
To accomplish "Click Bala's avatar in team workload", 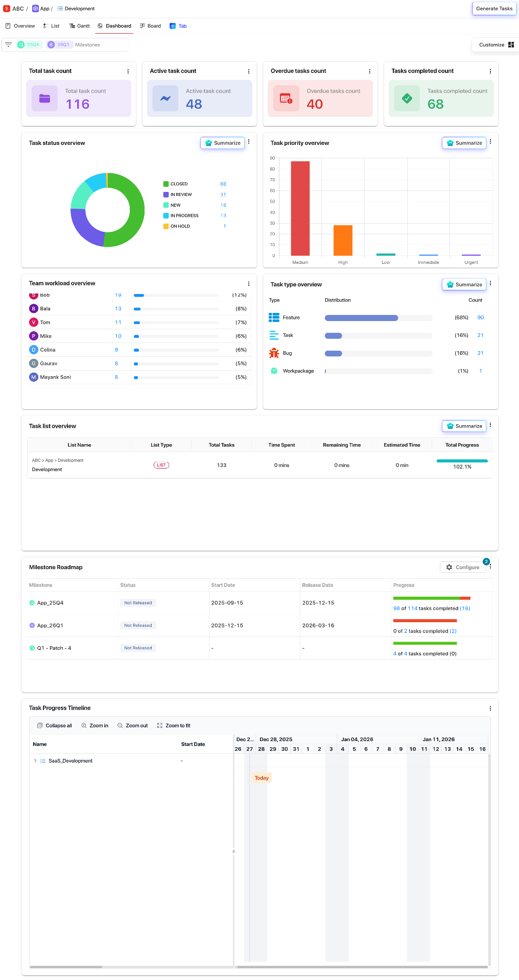I will [34, 308].
